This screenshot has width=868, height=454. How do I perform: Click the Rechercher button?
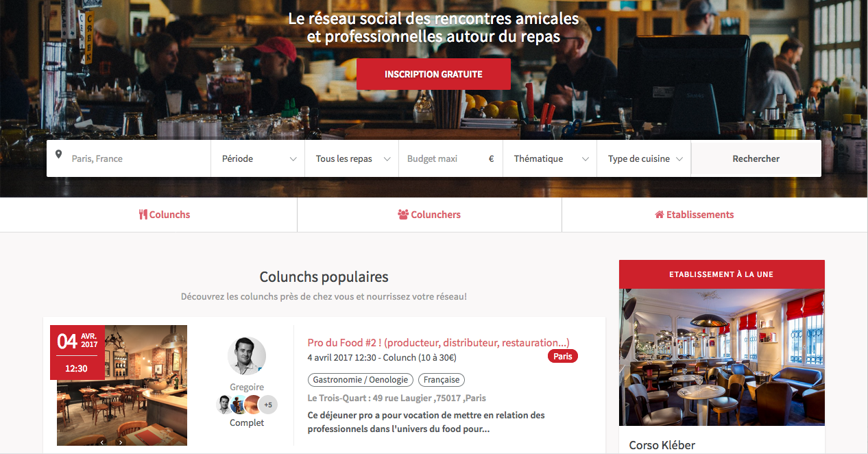click(756, 158)
